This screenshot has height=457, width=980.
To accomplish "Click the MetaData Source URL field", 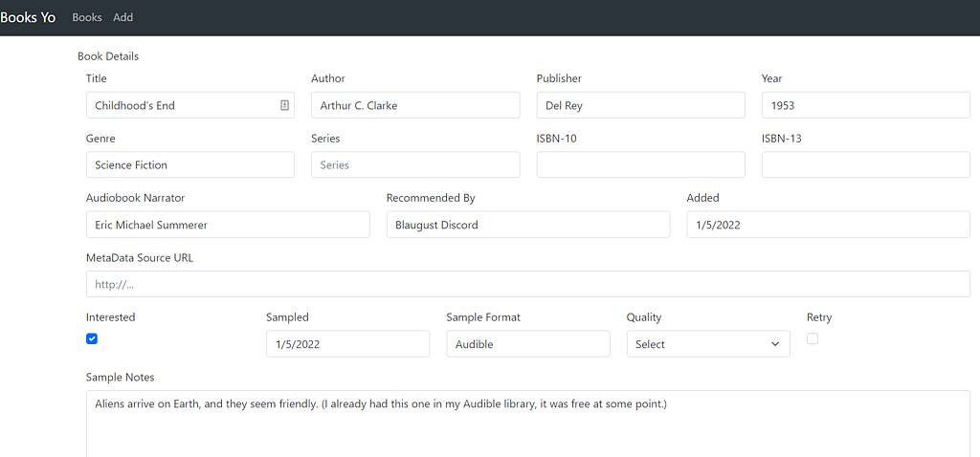I will (528, 284).
